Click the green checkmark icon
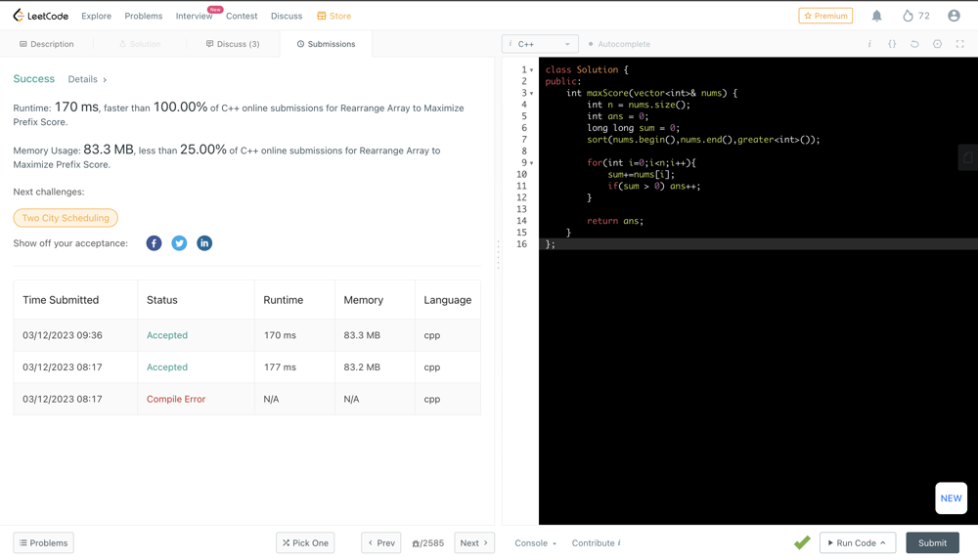The width and height of the screenshot is (978, 560). [802, 542]
